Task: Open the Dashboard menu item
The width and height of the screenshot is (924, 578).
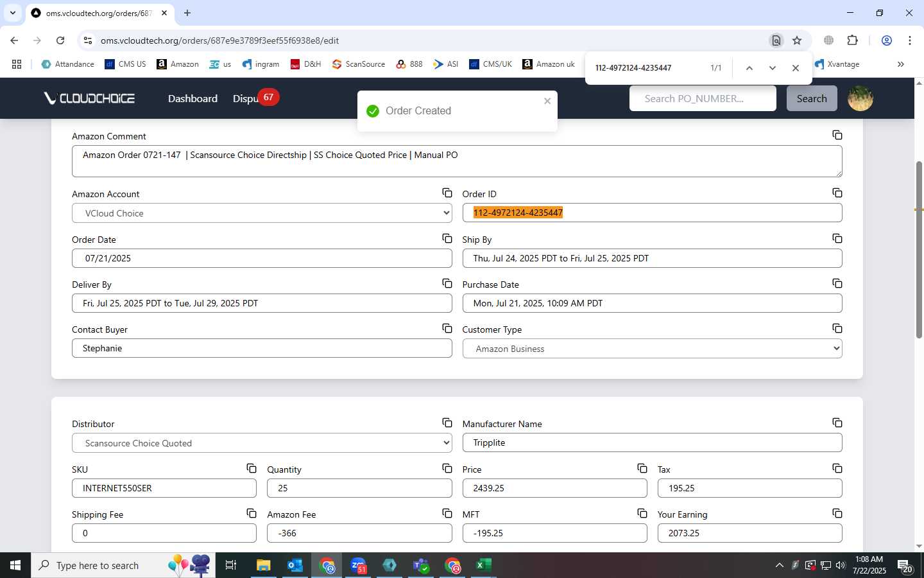Action: 193,98
